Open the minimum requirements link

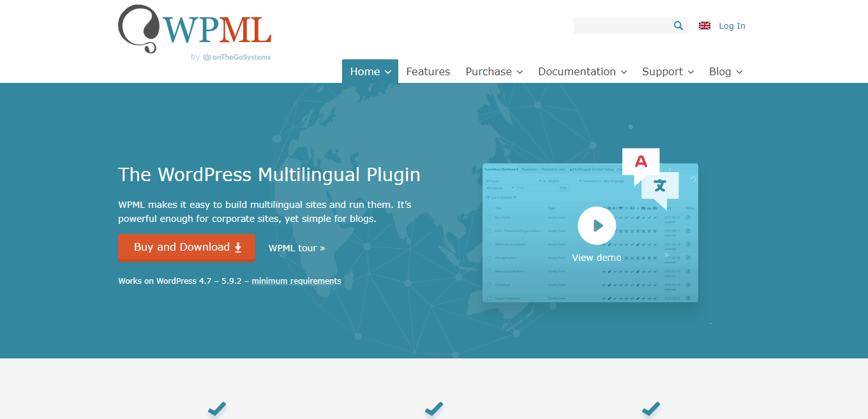pos(296,281)
